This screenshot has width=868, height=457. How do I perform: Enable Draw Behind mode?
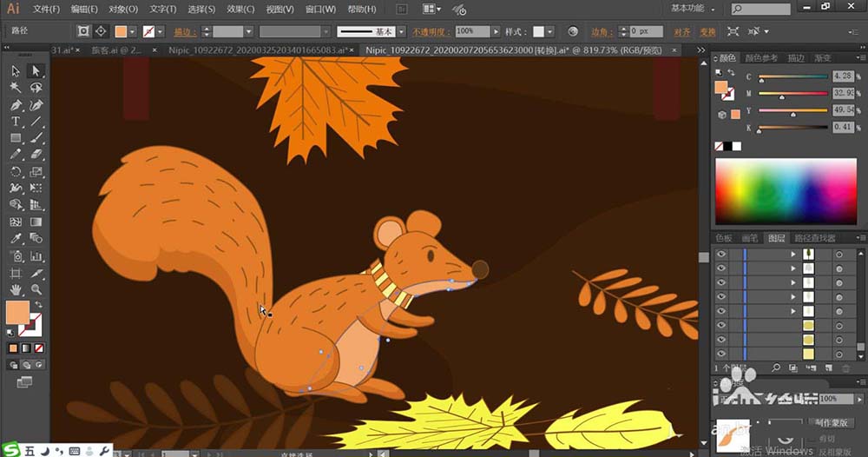coord(26,365)
